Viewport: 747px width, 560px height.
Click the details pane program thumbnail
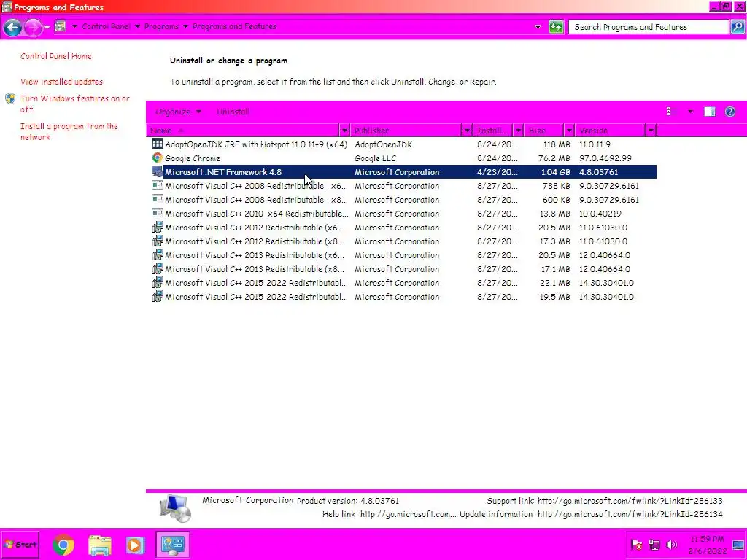[x=175, y=508]
